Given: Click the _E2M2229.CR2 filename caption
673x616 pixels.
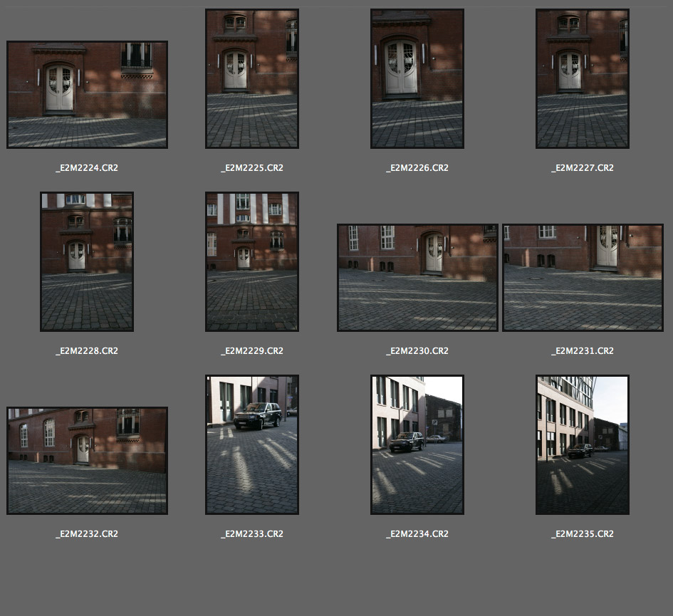Looking at the screenshot, I should (252, 351).
